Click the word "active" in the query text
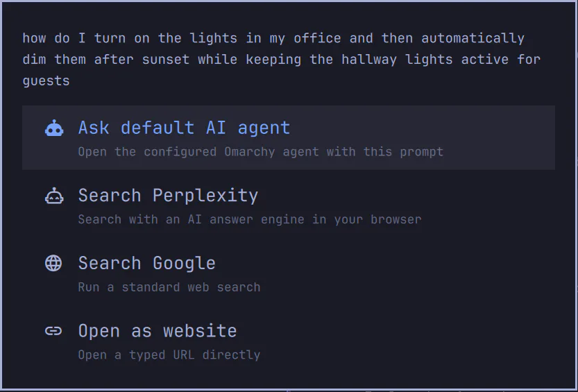578x392 pixels. point(485,59)
